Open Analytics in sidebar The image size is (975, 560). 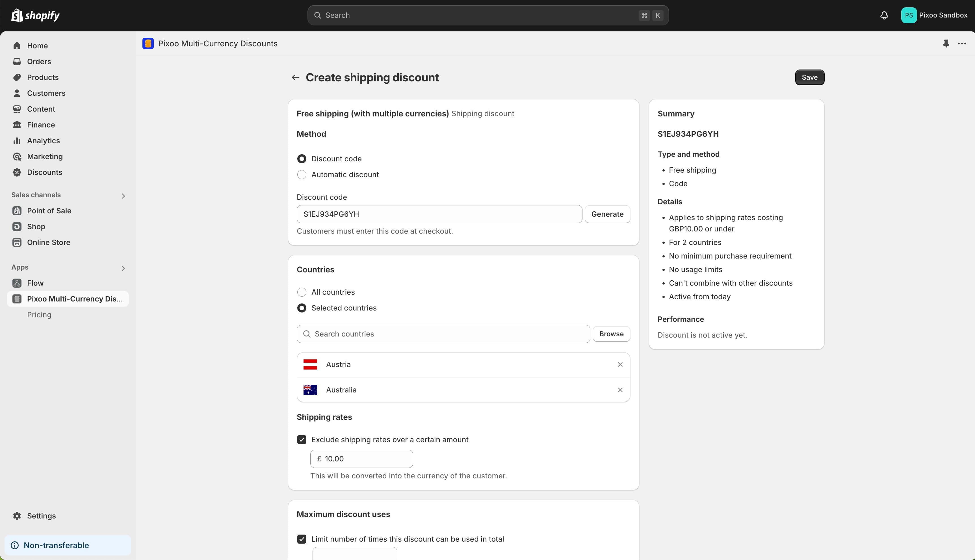coord(68,141)
